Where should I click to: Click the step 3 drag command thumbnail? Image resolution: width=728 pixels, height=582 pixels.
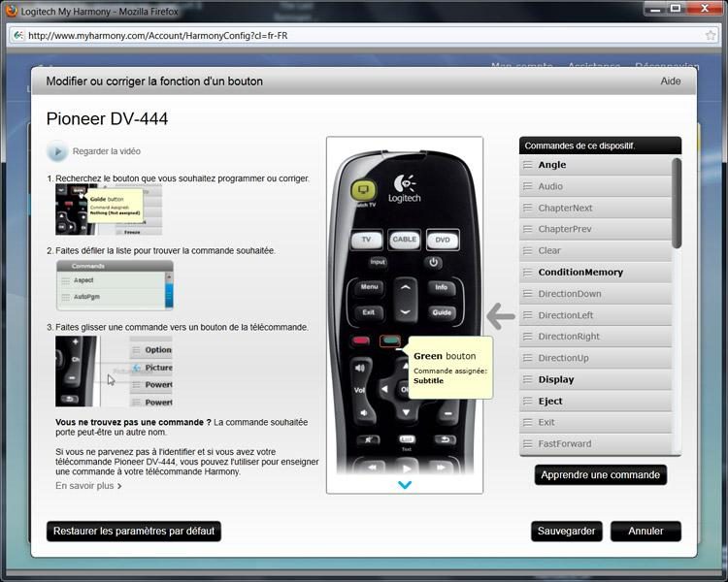click(x=114, y=372)
